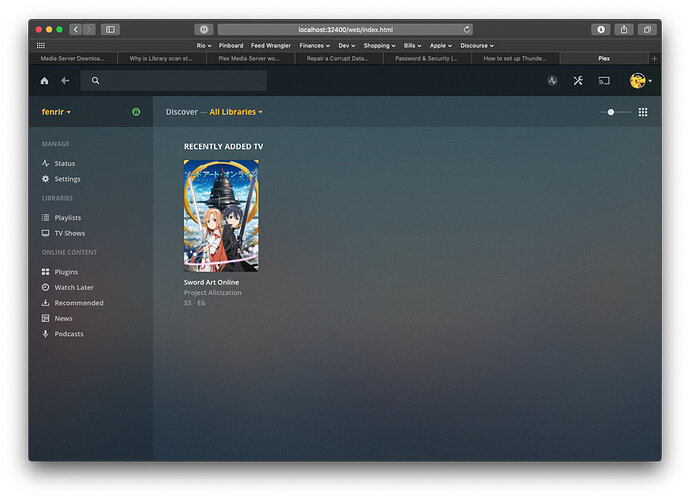Click the Status pulse icon

pos(45,163)
